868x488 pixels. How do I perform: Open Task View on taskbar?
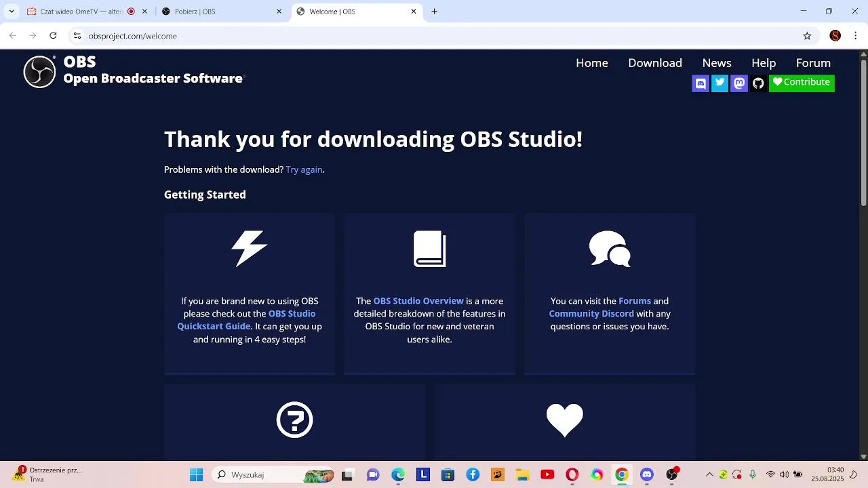pos(347,475)
